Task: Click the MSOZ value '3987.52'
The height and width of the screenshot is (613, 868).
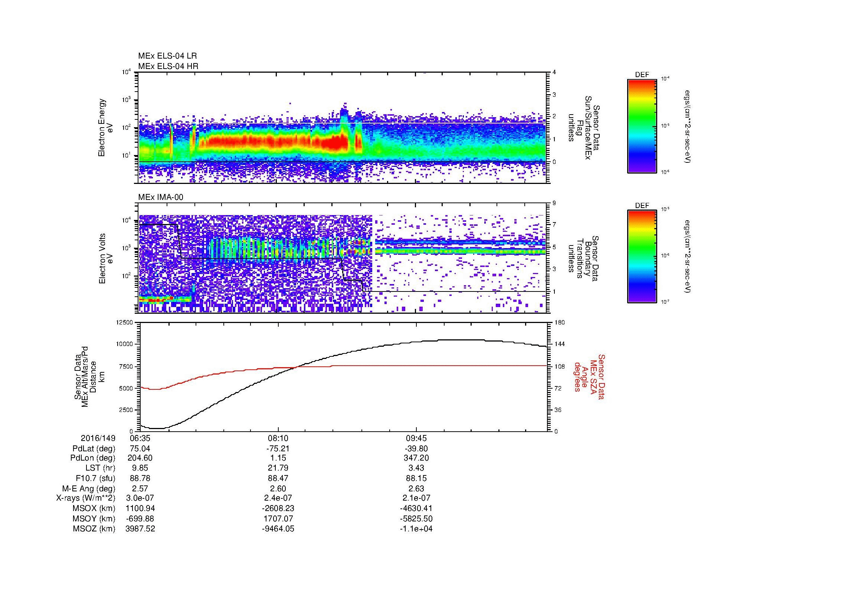Action: pyautogui.click(x=140, y=529)
